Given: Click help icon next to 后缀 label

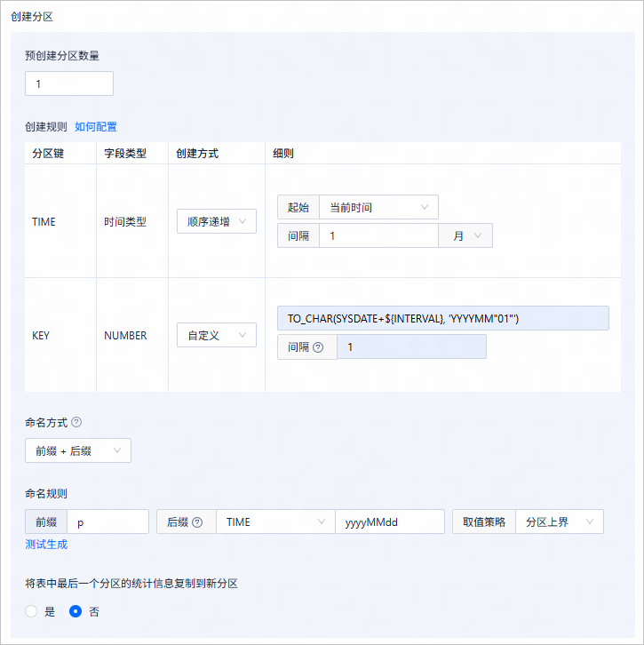Looking at the screenshot, I should point(197,522).
